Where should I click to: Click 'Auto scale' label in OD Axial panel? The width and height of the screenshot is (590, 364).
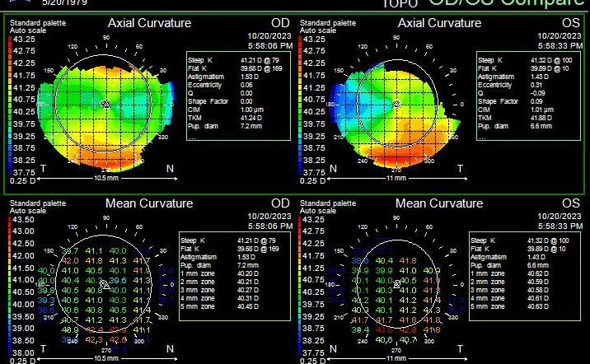pos(28,30)
